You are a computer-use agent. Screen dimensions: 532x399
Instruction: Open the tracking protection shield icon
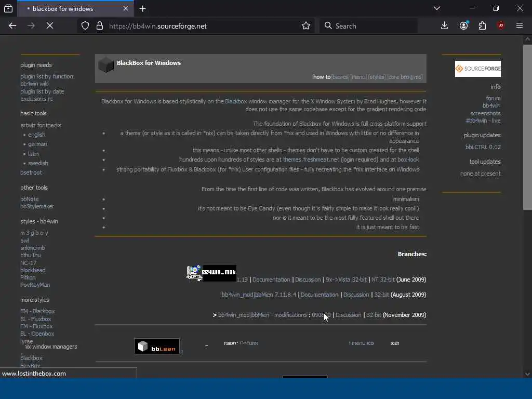[x=85, y=26]
